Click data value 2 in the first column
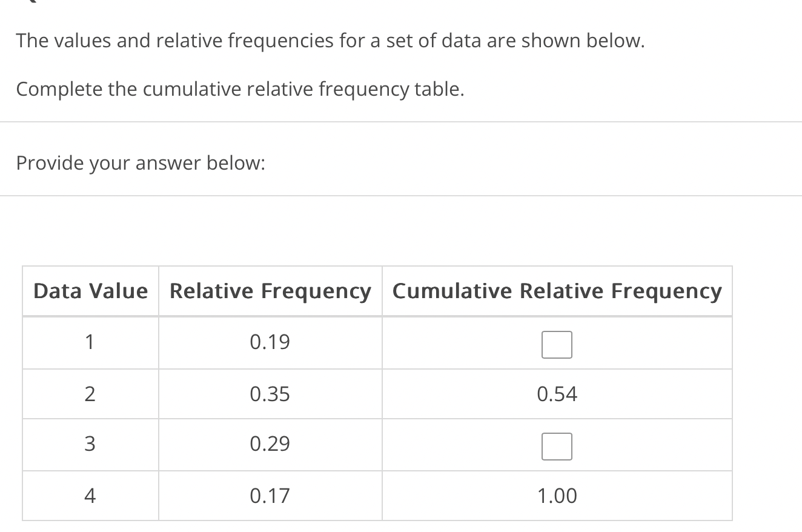 (x=89, y=394)
